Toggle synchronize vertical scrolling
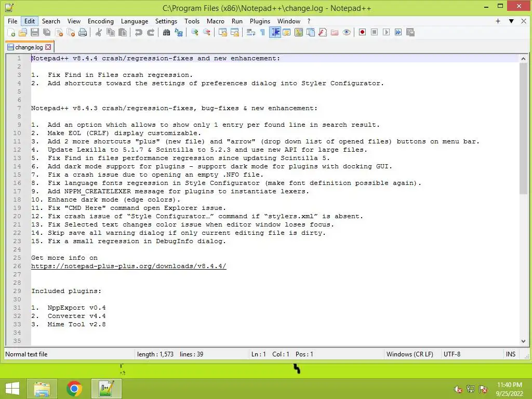The height and width of the screenshot is (399, 532). click(223, 32)
